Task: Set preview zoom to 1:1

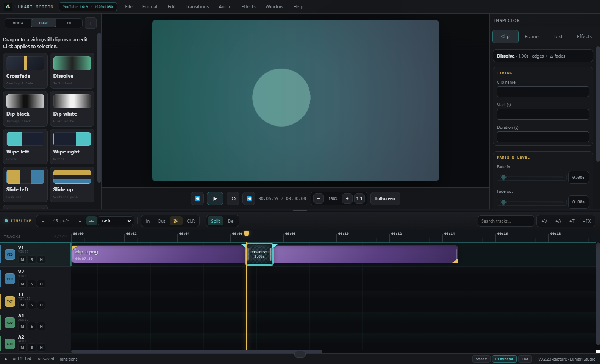Action: point(359,198)
